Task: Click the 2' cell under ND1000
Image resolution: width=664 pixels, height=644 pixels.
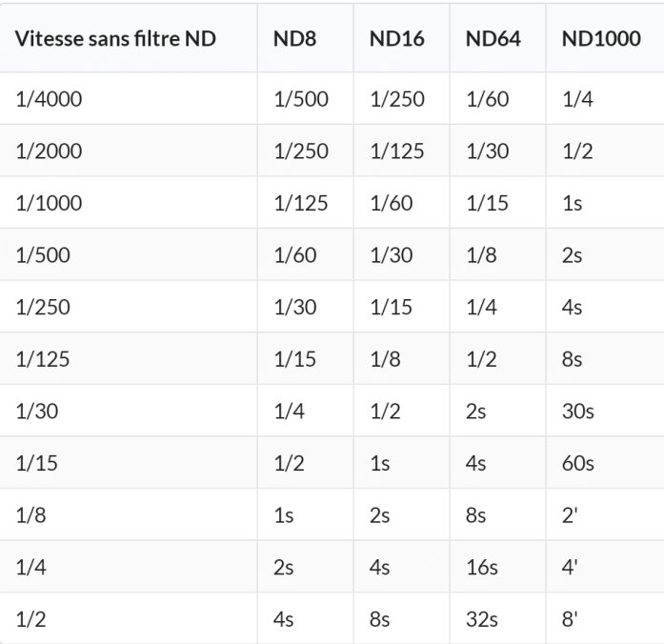Action: [x=570, y=516]
